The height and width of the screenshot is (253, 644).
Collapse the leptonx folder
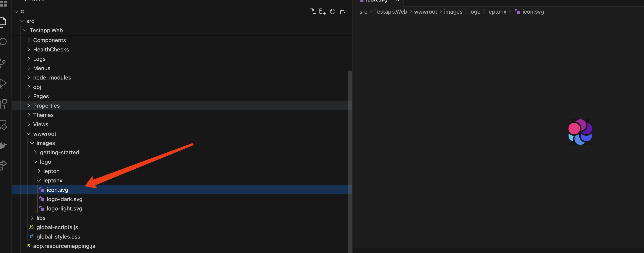click(x=53, y=181)
